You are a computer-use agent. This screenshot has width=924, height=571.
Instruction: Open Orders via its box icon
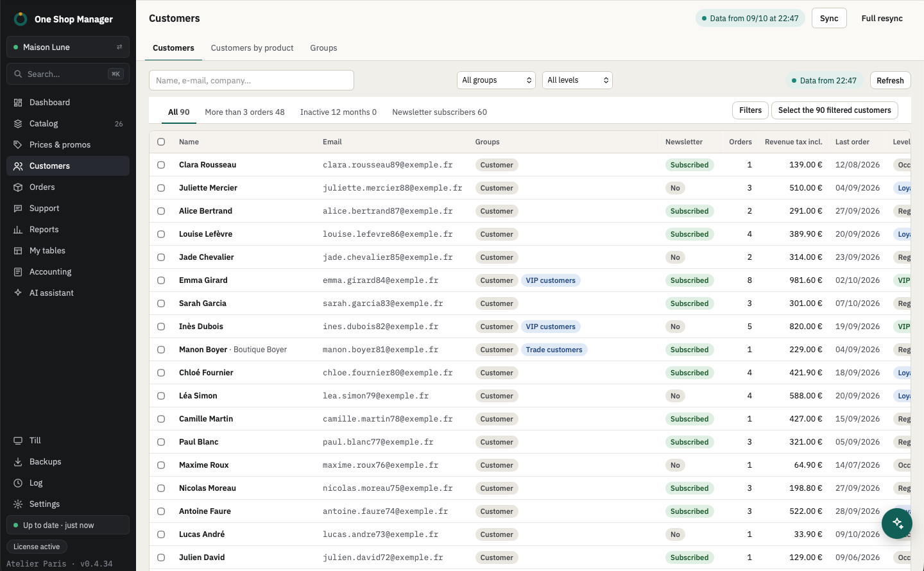click(x=18, y=187)
